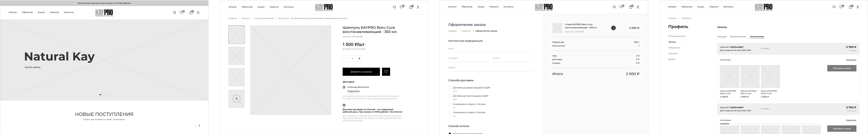Open user account icon on checkout page header
Viewport: 868px width, 134px height.
point(638,7)
